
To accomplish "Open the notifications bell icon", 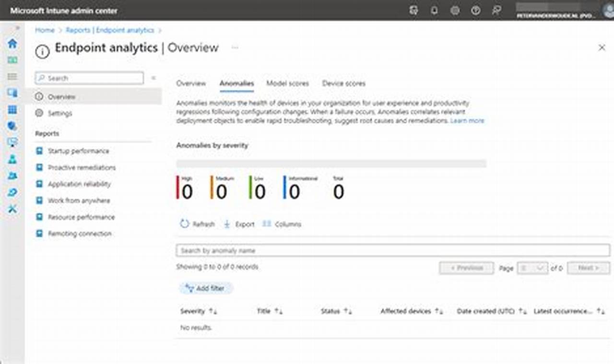I will pos(434,11).
